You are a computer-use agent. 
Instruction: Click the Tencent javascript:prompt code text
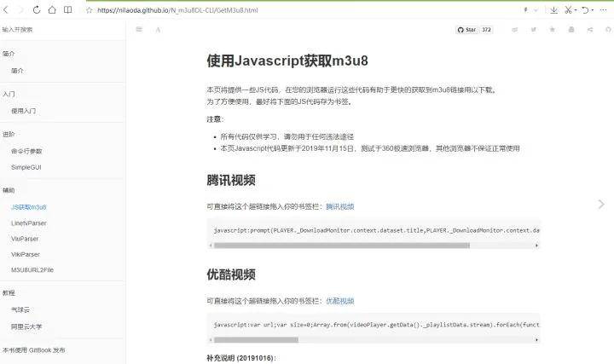[376, 230]
